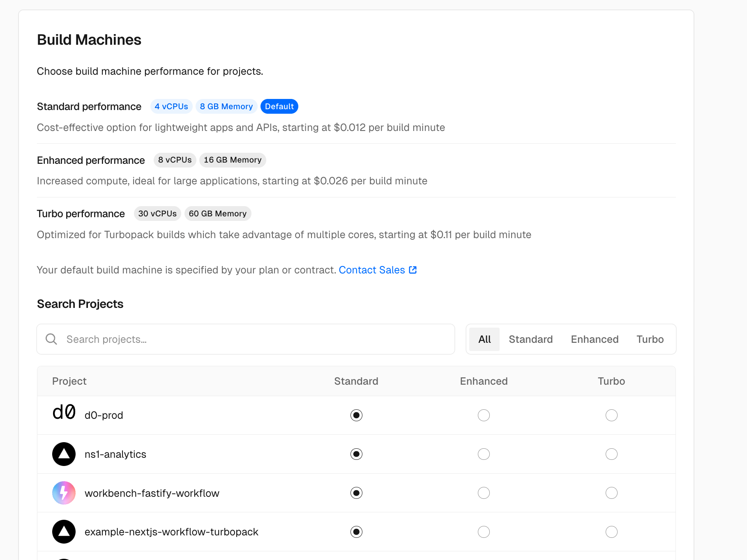The width and height of the screenshot is (747, 560).
Task: Focus the Search projects input field
Action: pos(255,339)
